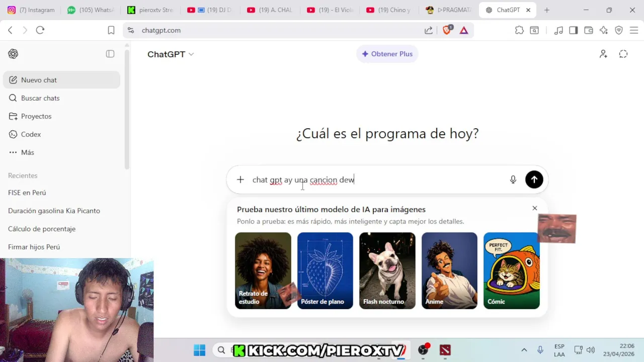This screenshot has height=362, width=644.
Task: Switch to the El Violi YouTube tab
Action: (330, 10)
